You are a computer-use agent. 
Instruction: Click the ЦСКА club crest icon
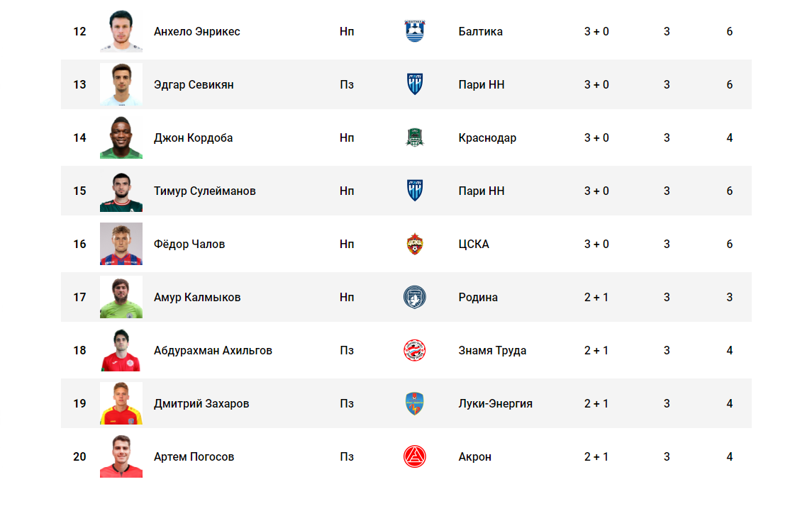tap(414, 244)
